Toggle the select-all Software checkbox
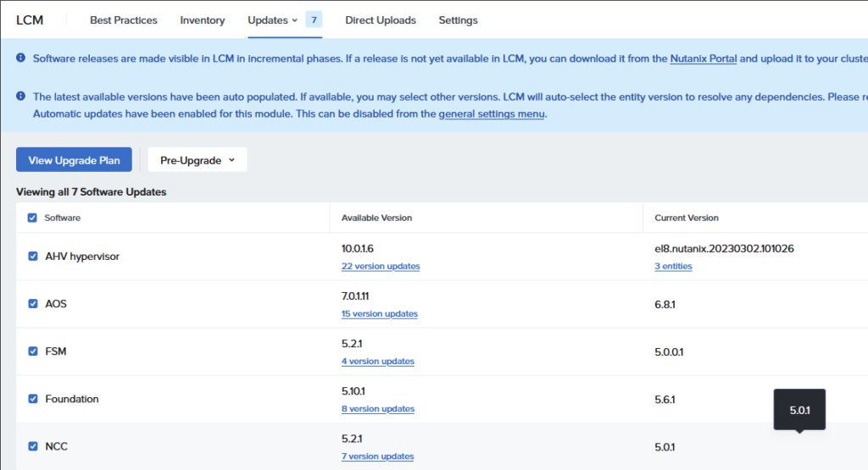This screenshot has width=868, height=470. (32, 218)
